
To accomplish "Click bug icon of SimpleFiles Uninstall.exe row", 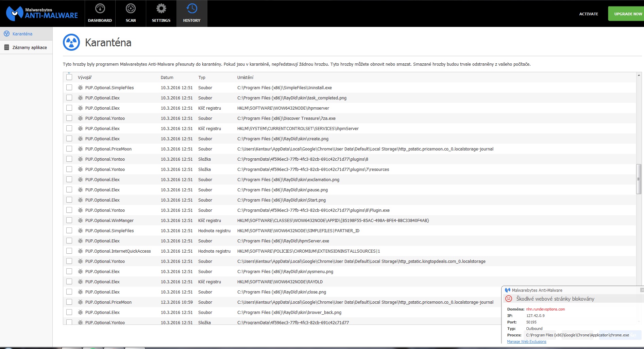I will click(80, 88).
